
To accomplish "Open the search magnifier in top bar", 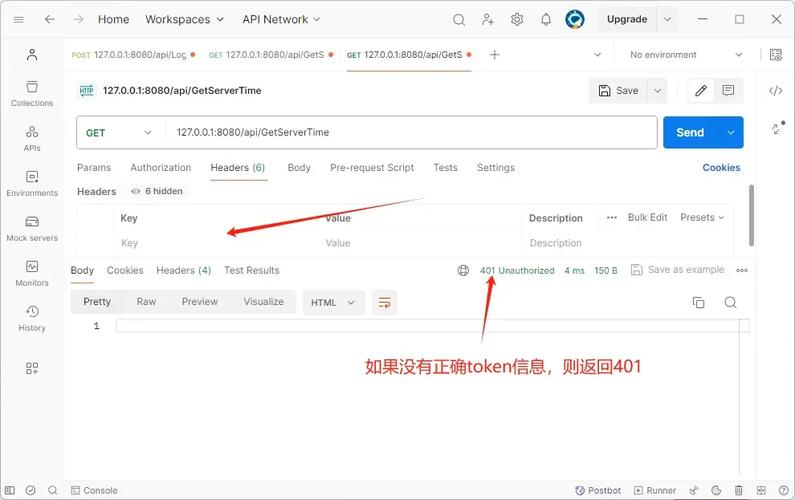I will point(459,20).
